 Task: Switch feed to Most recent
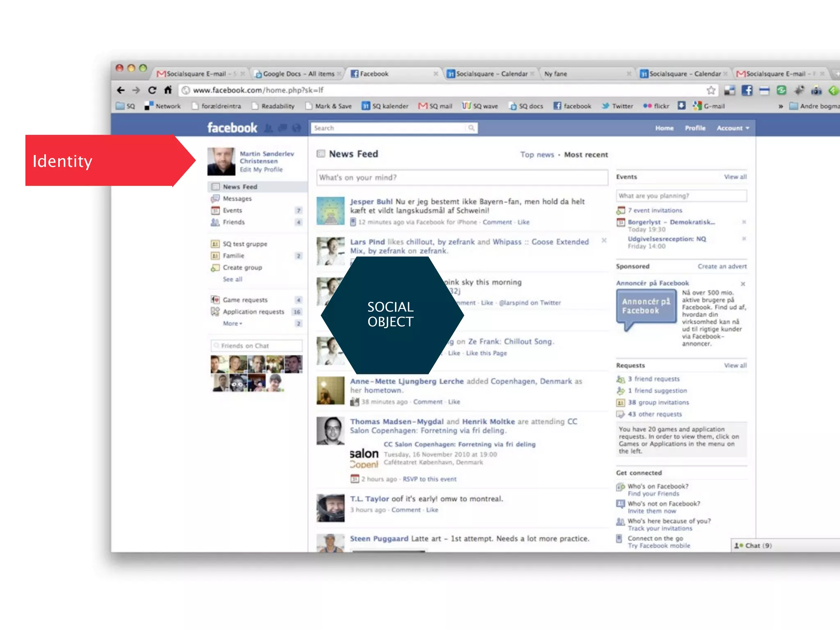586,155
